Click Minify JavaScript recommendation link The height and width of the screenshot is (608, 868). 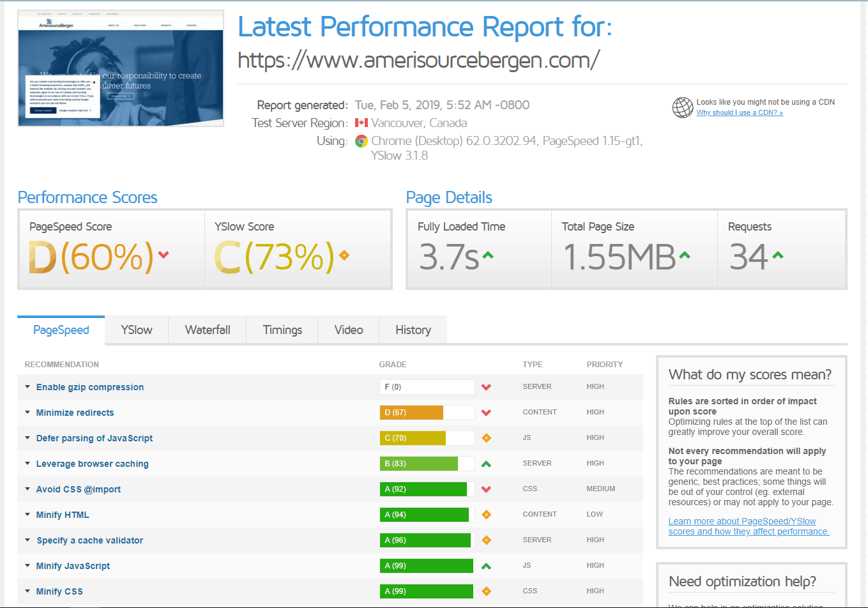coord(73,566)
